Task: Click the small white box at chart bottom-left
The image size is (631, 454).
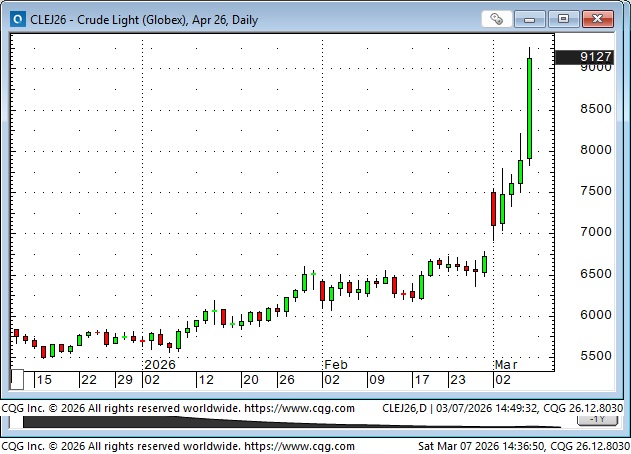Action: 17,379
